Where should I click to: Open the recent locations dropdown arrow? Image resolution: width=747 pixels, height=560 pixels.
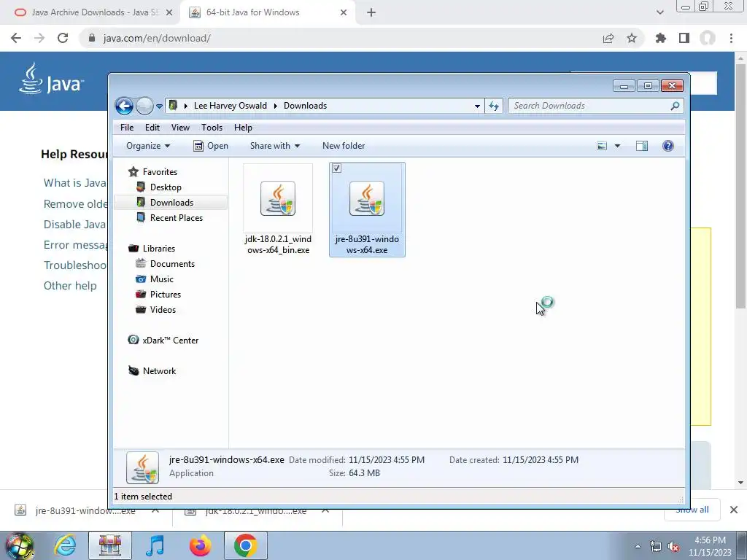pyautogui.click(x=159, y=106)
